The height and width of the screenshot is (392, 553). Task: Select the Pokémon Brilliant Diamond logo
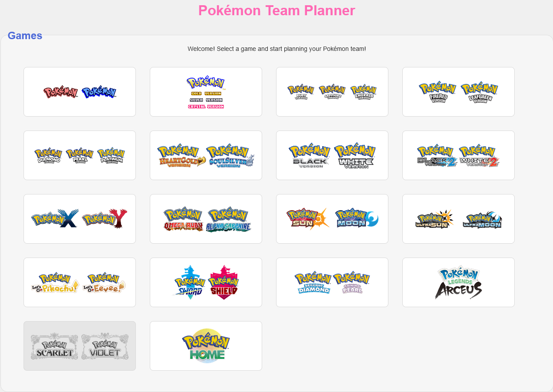click(313, 282)
